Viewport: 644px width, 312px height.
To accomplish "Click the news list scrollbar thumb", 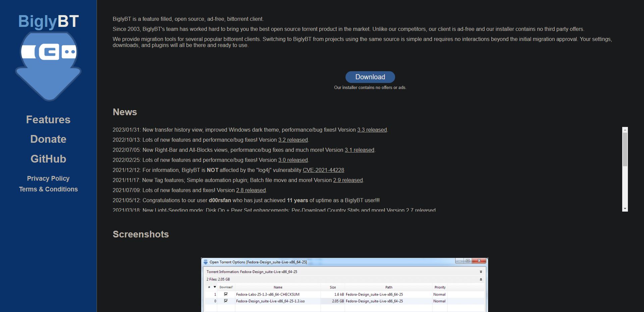I will pos(625,149).
